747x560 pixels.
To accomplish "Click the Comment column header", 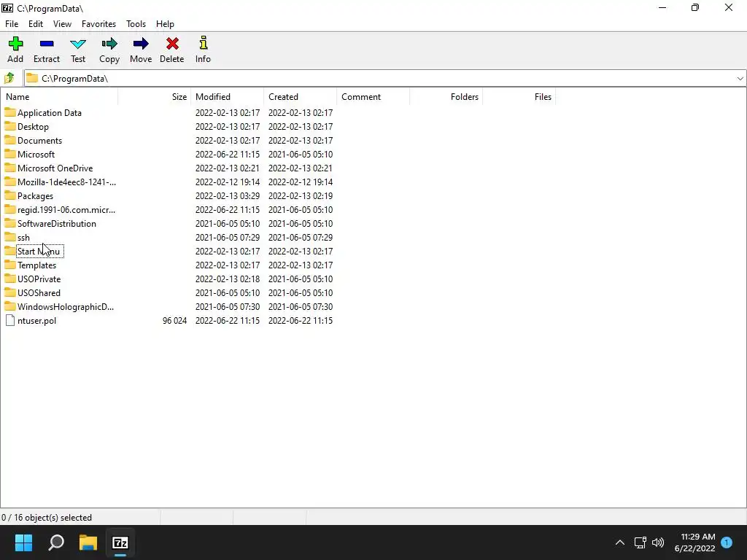I will click(x=373, y=97).
